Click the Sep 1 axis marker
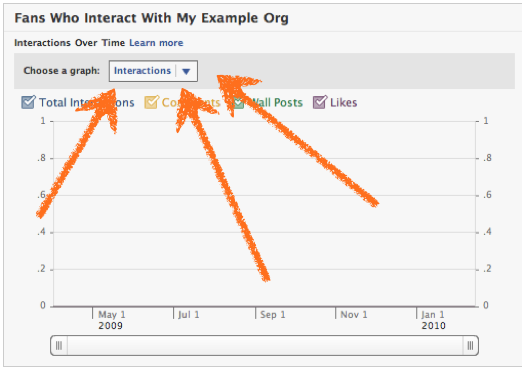 (273, 315)
